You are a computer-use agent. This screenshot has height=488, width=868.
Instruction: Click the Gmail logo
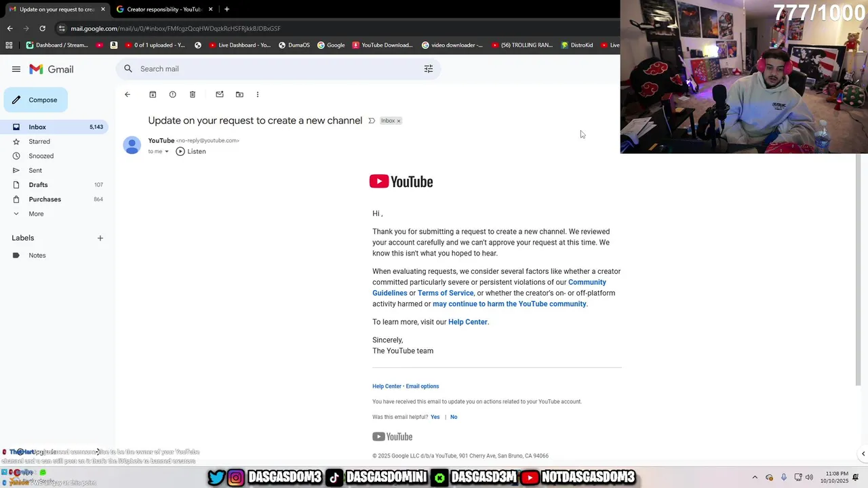[x=52, y=69]
